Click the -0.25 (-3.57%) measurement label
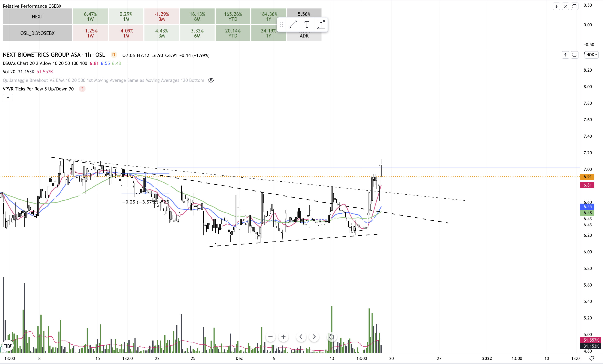The width and height of the screenshot is (603, 364). pyautogui.click(x=145, y=202)
